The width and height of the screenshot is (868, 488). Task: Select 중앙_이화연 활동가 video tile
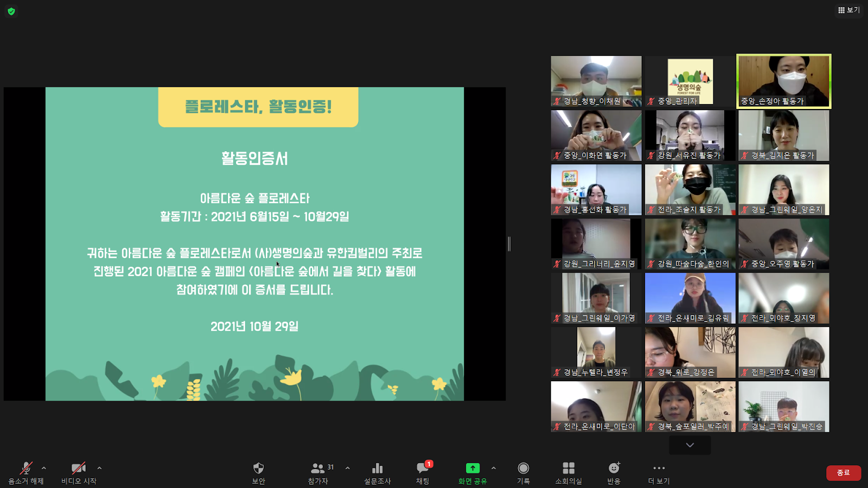596,136
